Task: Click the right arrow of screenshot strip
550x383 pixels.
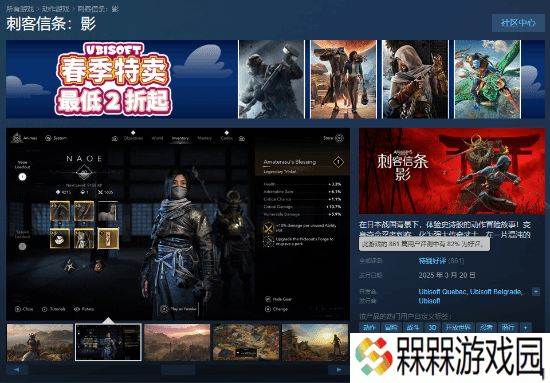Action: pos(338,369)
